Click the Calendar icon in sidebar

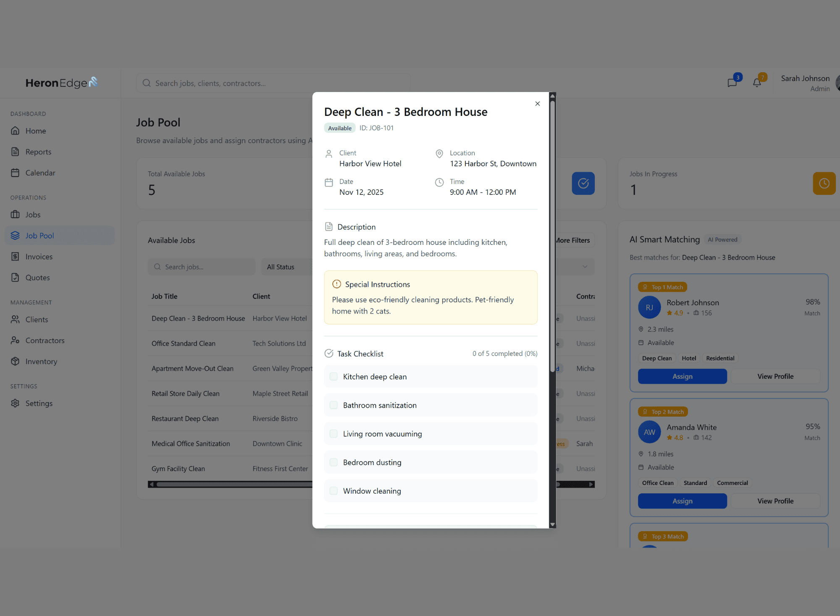[x=15, y=173]
